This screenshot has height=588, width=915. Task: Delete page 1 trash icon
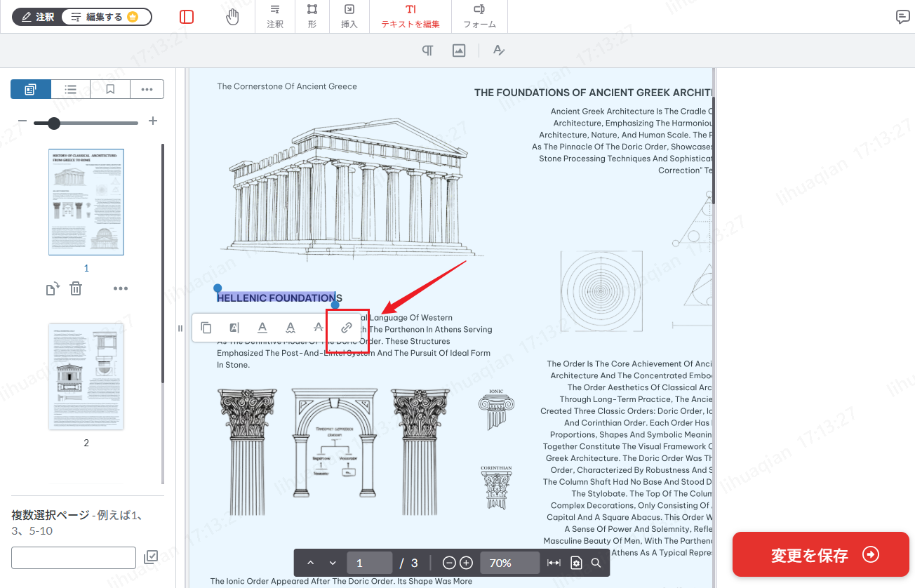pos(76,288)
